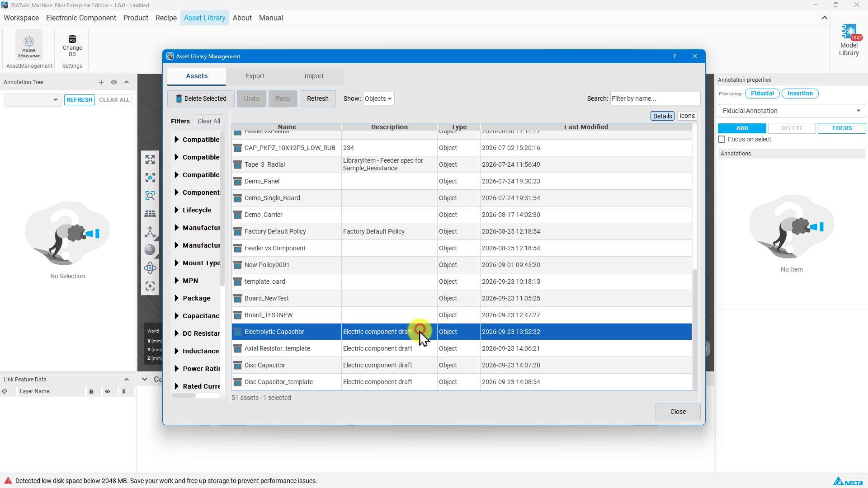Click the low disk space warning icon
The width and height of the screenshot is (868, 488).
click(x=8, y=481)
